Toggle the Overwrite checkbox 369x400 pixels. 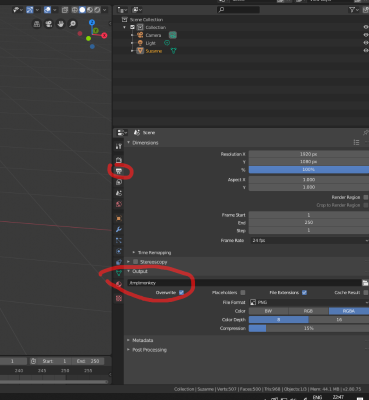[181, 292]
